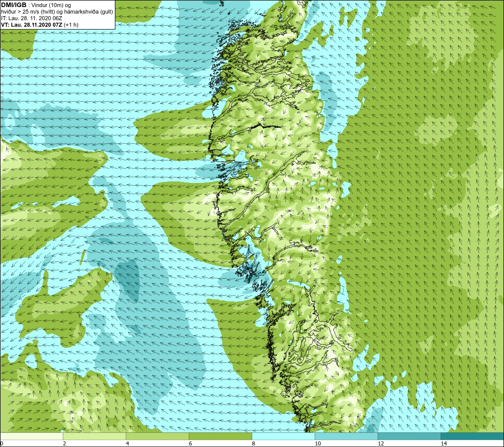Click scale label '4' on colour bar

click(x=128, y=443)
